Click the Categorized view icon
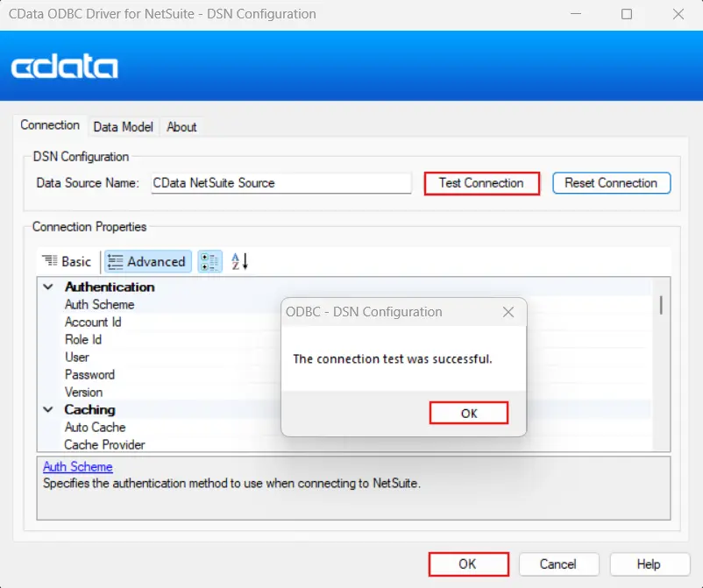Viewport: 703px width, 588px height. [209, 261]
